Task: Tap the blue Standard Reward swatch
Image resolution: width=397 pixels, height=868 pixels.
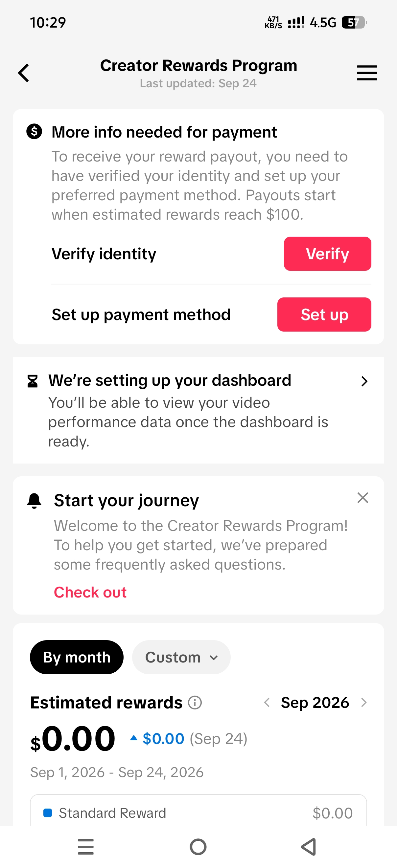Action: tap(48, 813)
